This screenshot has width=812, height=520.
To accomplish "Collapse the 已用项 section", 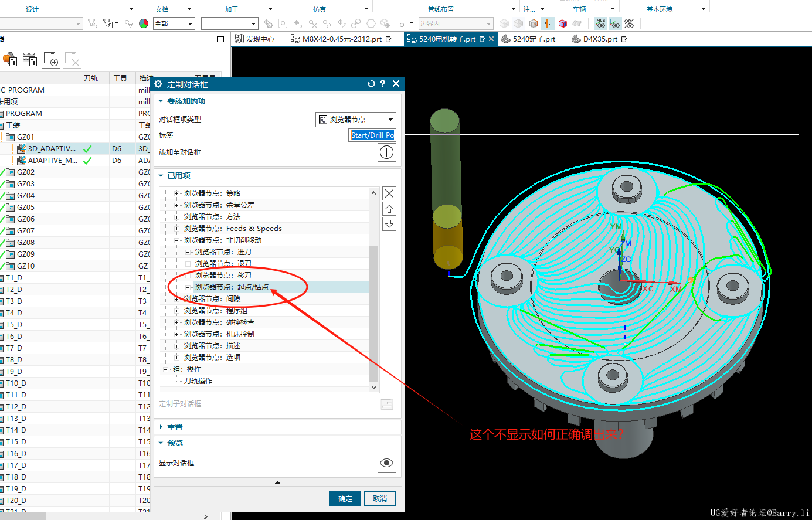I will click(x=161, y=176).
